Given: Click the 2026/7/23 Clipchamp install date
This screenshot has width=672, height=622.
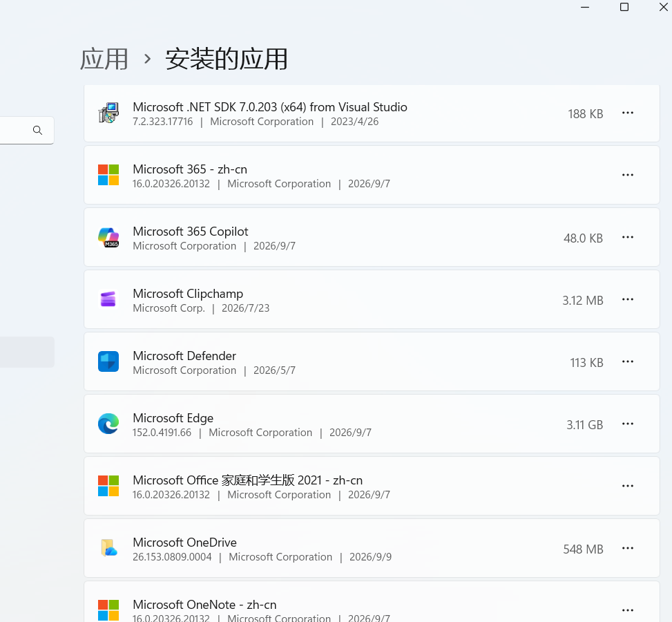Looking at the screenshot, I should coord(246,308).
